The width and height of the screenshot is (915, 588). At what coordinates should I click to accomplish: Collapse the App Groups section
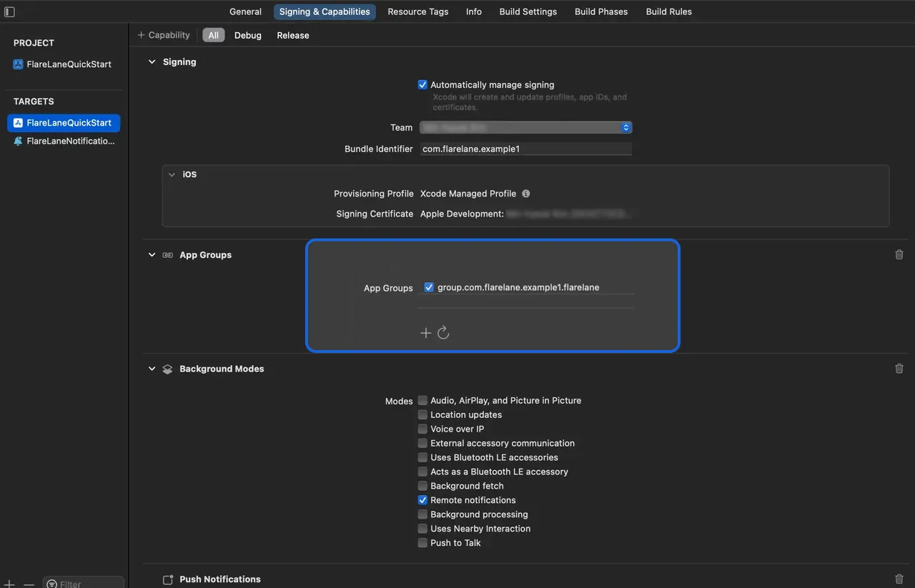pyautogui.click(x=152, y=255)
